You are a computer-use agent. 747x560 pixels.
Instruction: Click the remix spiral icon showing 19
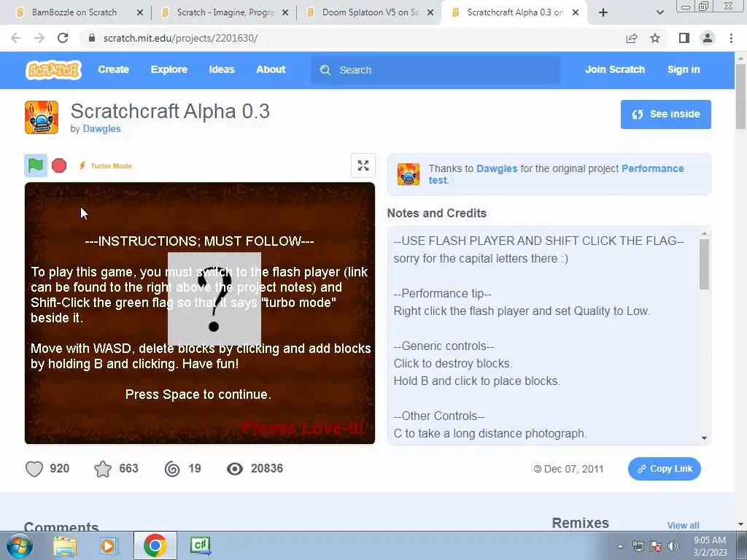(x=172, y=469)
